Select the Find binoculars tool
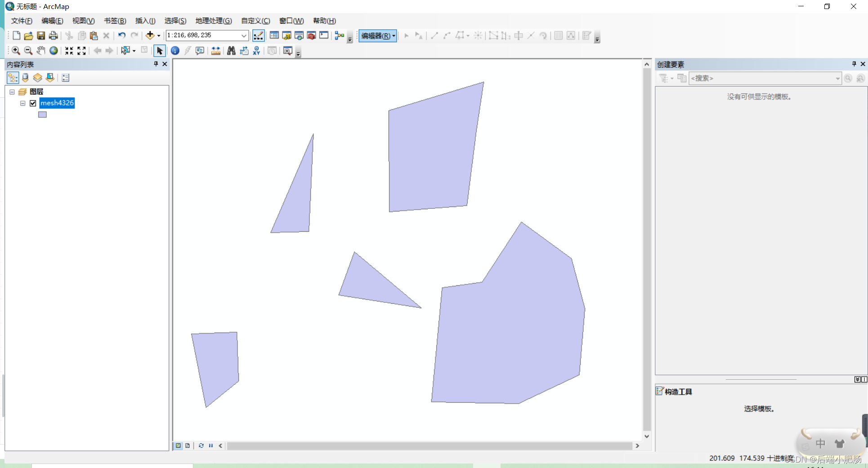 [x=231, y=50]
